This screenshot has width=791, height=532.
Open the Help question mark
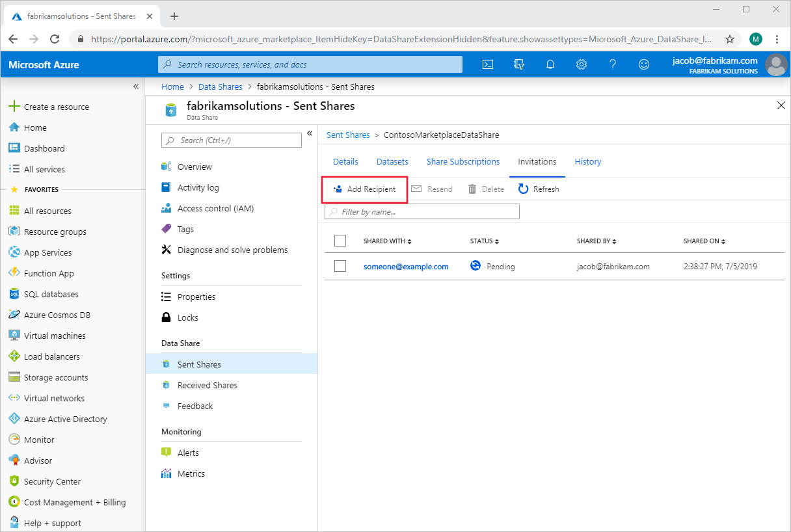tap(612, 64)
